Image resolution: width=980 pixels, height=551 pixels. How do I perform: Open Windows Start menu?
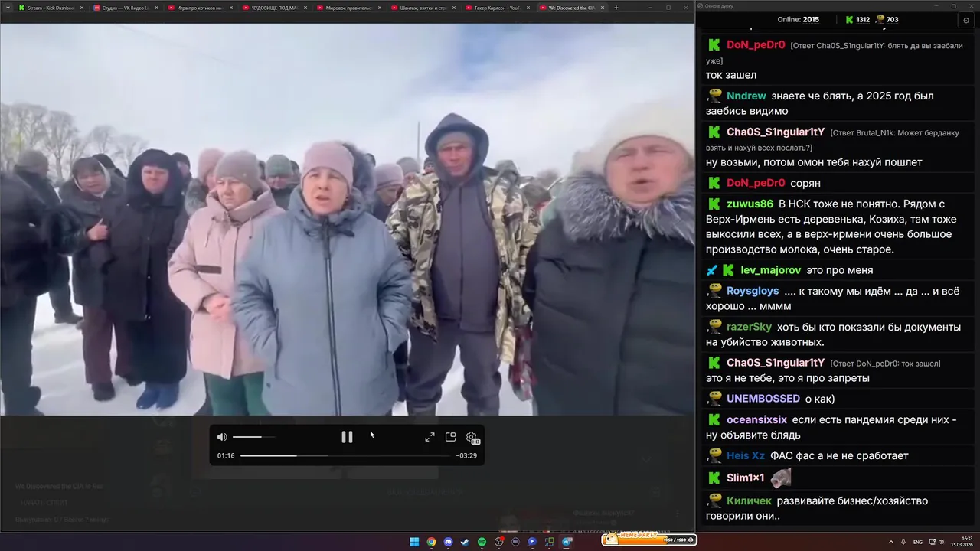(x=414, y=542)
